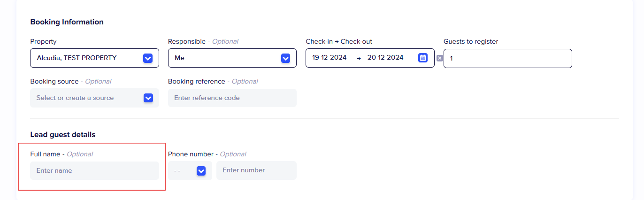Focus the Enter number phone field
Screen dimensions: 644x200
[256, 170]
